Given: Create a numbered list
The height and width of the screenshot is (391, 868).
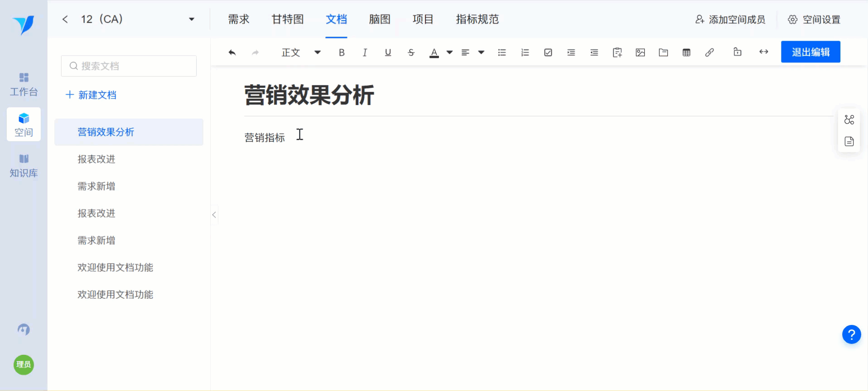Looking at the screenshot, I should point(525,52).
